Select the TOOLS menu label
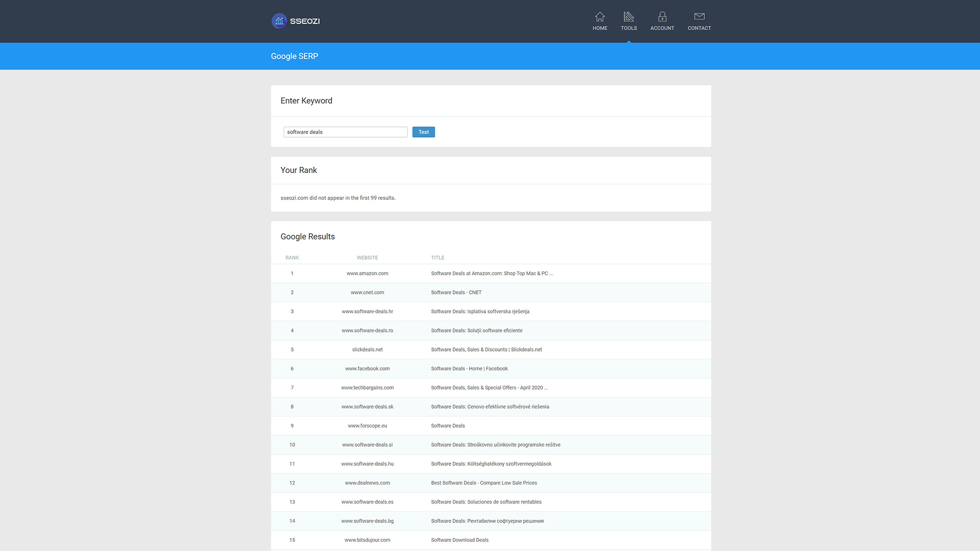 point(629,28)
